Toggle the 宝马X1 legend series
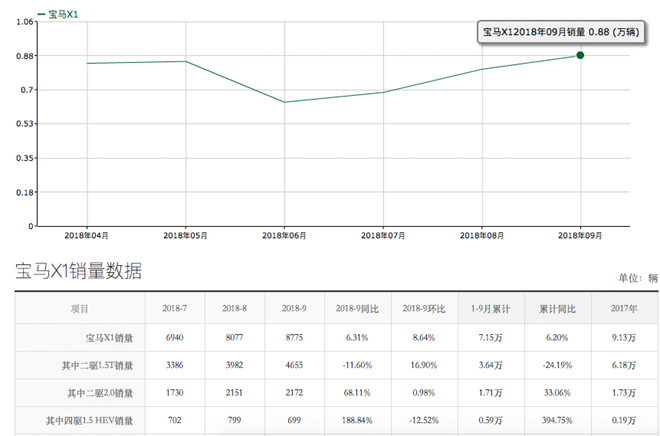The height and width of the screenshot is (436, 660). (x=58, y=14)
